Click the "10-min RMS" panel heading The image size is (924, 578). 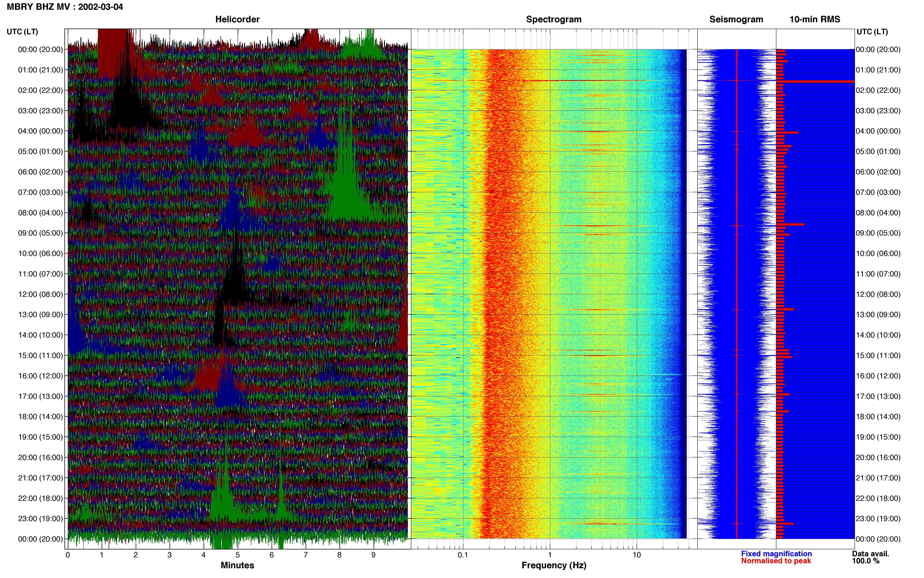[815, 20]
